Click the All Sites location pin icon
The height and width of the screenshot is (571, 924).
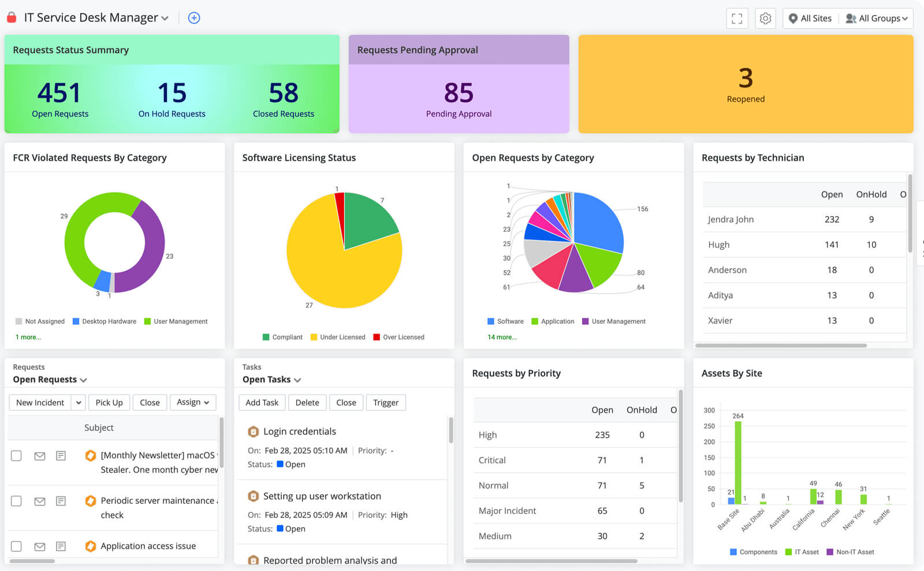(794, 18)
